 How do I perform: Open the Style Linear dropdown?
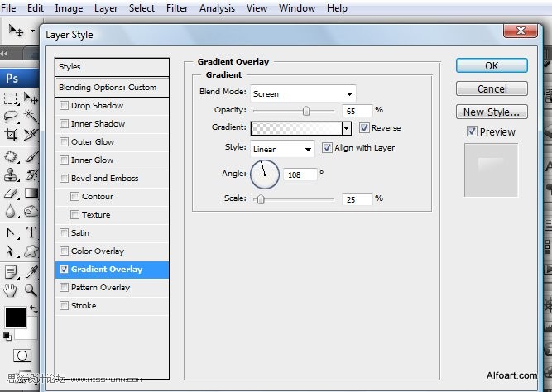tap(282, 149)
